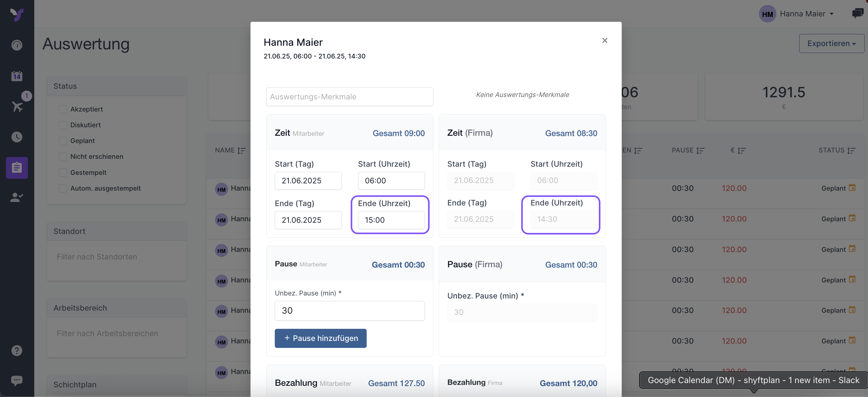The image size is (868, 397).
Task: Toggle the Nicht erschienen checkbox
Action: (63, 157)
